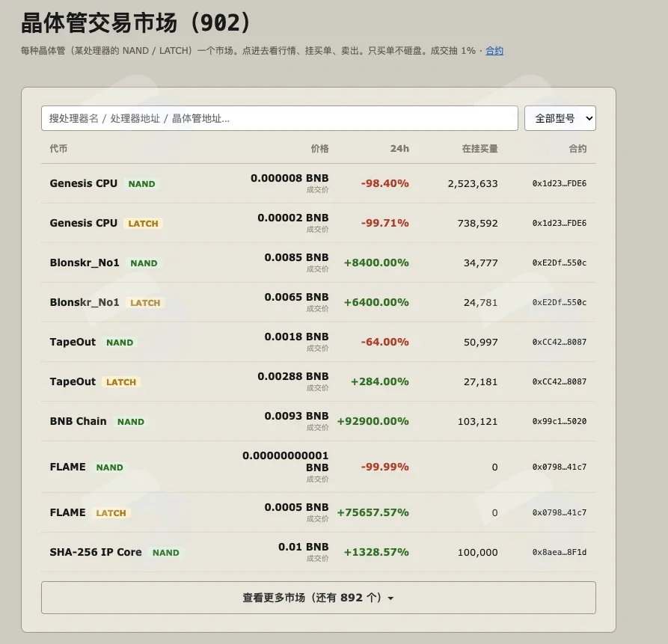Click price 0.00288 BNB

293,376
